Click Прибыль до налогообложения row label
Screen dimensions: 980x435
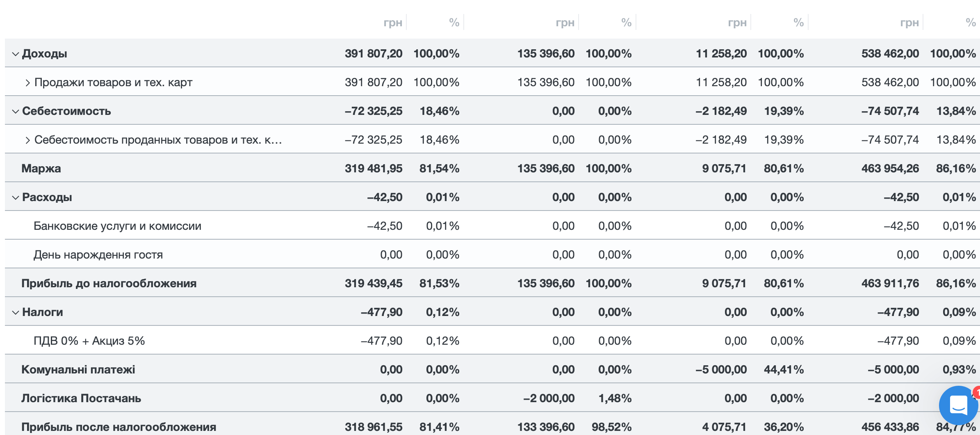[x=109, y=284]
